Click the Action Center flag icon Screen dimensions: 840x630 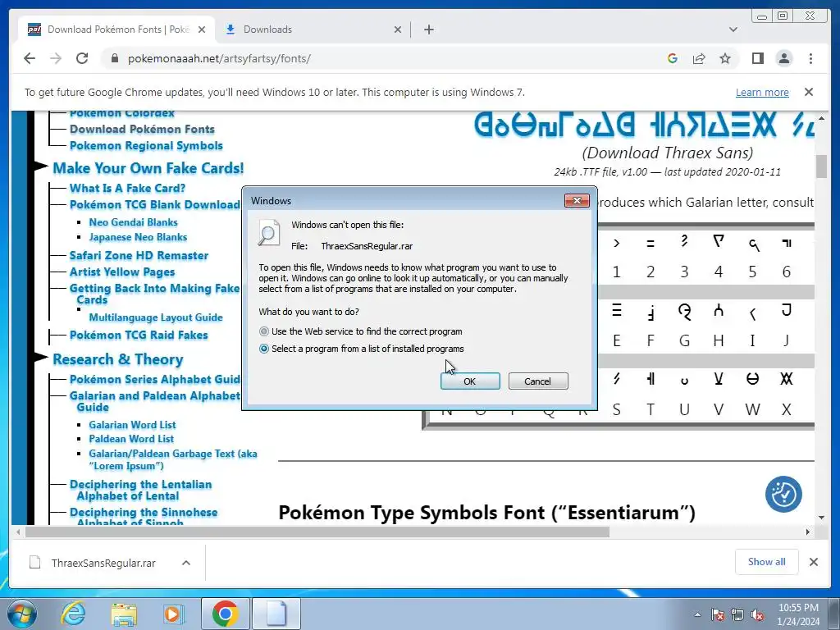(x=718, y=614)
